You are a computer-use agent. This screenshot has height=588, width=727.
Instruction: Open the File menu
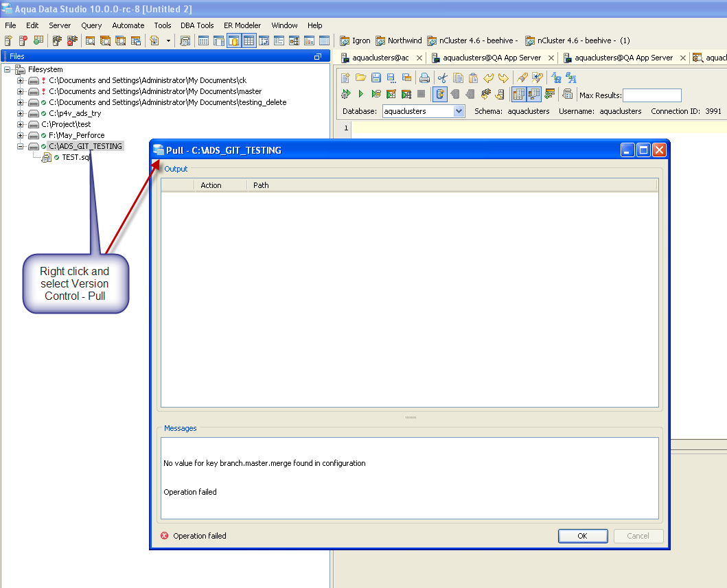pyautogui.click(x=10, y=25)
